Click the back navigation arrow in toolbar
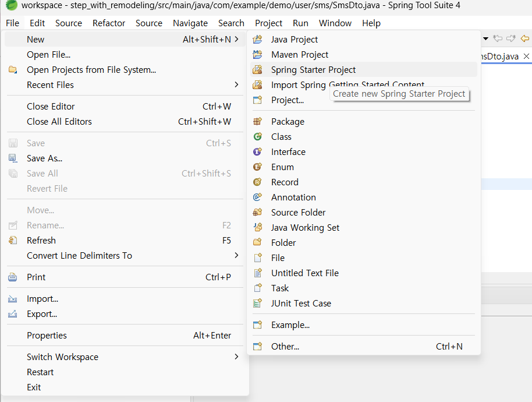 coord(524,38)
